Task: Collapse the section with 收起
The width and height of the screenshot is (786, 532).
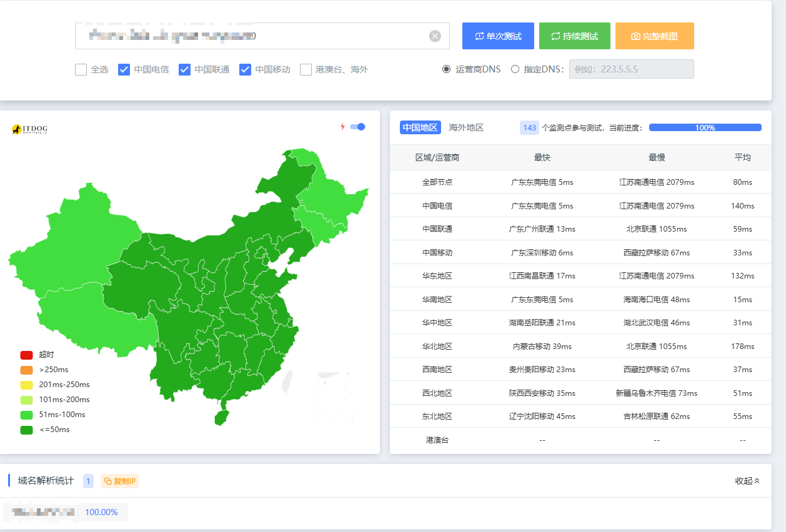Action: pos(747,481)
